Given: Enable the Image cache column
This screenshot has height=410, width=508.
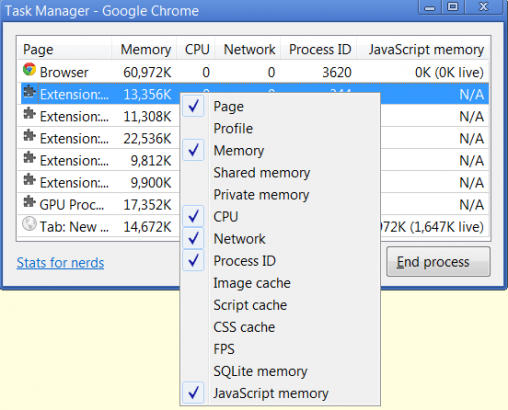Looking at the screenshot, I should click(x=252, y=283).
